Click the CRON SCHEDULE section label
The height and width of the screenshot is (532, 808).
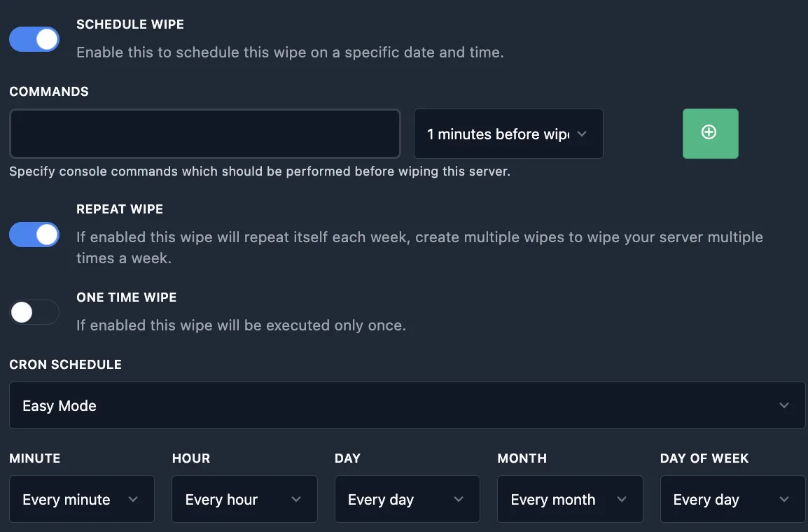coord(65,365)
